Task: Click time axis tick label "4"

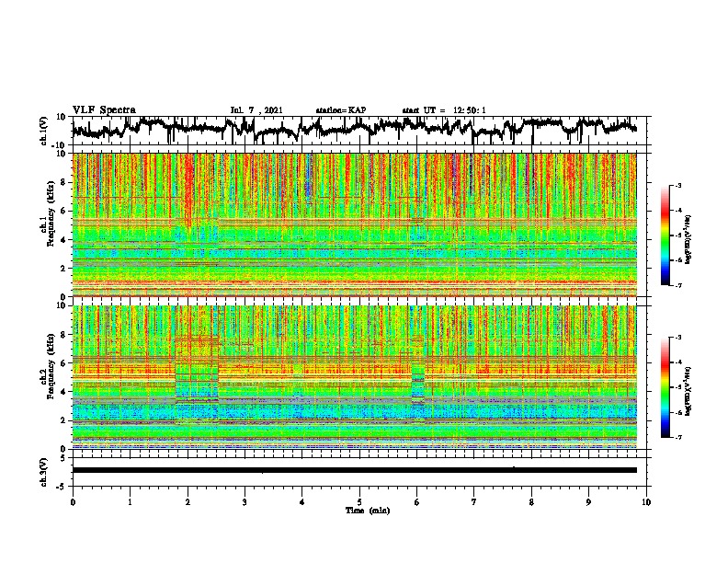Action: 302,502
